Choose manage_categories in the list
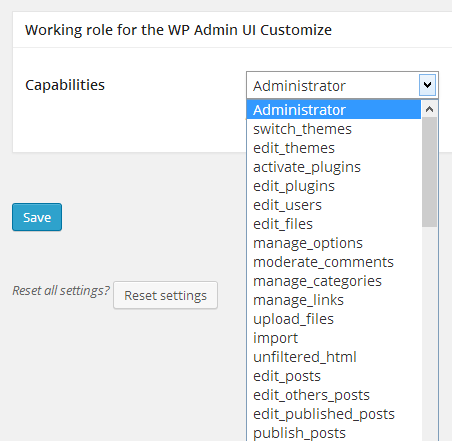 click(x=334, y=281)
